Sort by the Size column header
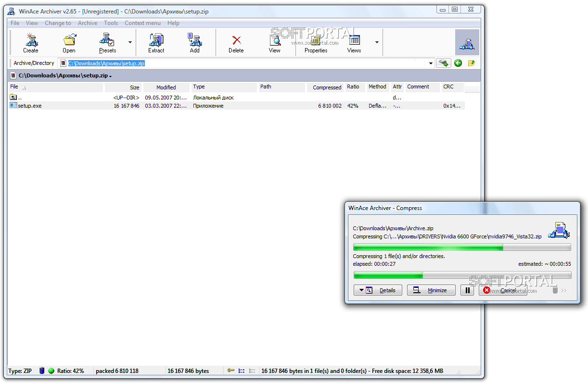 [123, 87]
